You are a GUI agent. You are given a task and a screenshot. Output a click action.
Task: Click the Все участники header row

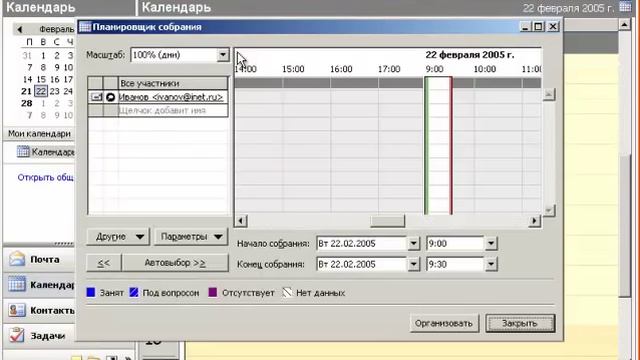tap(173, 83)
